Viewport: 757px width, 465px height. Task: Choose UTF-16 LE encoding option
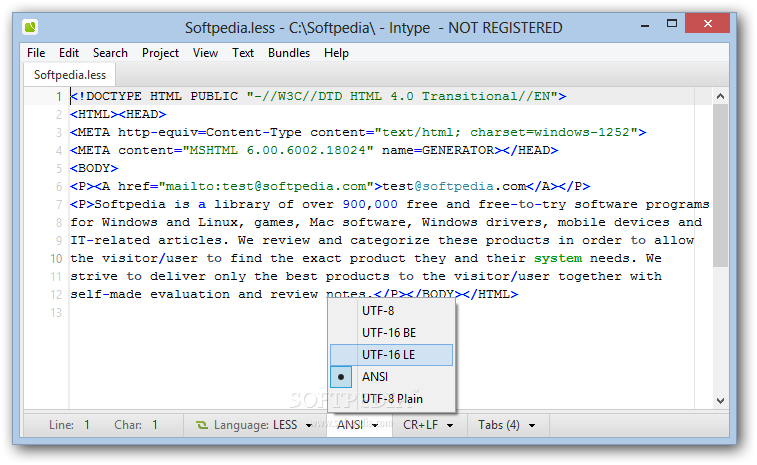tap(392, 355)
